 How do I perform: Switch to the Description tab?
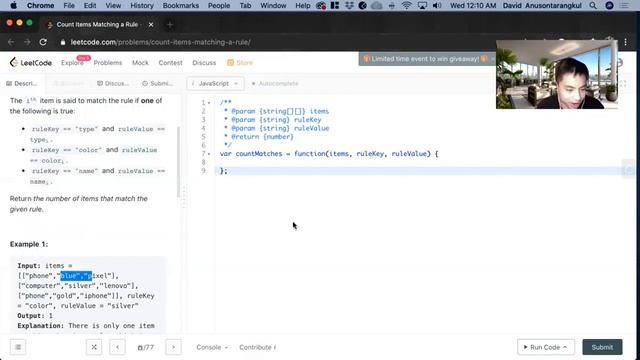click(x=22, y=83)
